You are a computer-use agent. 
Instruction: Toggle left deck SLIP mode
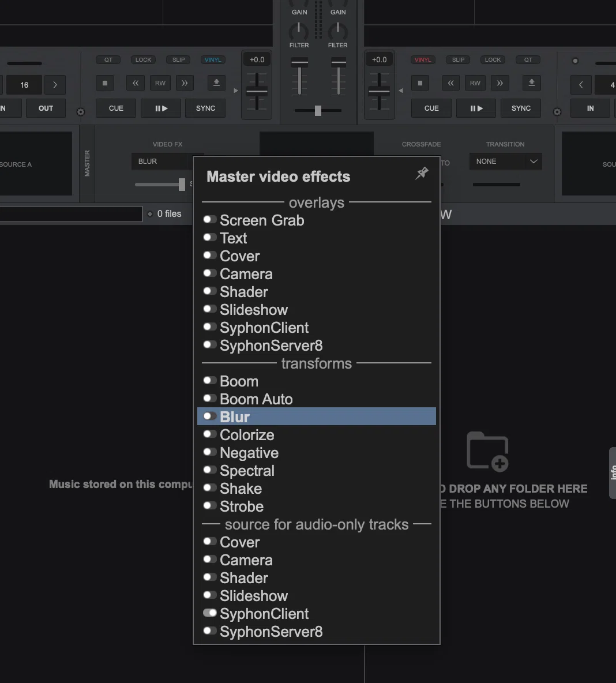click(x=179, y=59)
